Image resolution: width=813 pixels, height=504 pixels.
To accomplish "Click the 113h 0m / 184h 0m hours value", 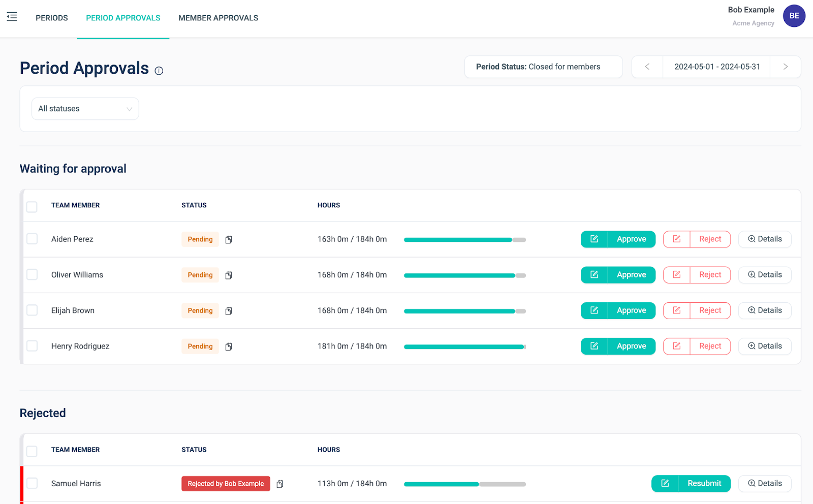I will [352, 484].
